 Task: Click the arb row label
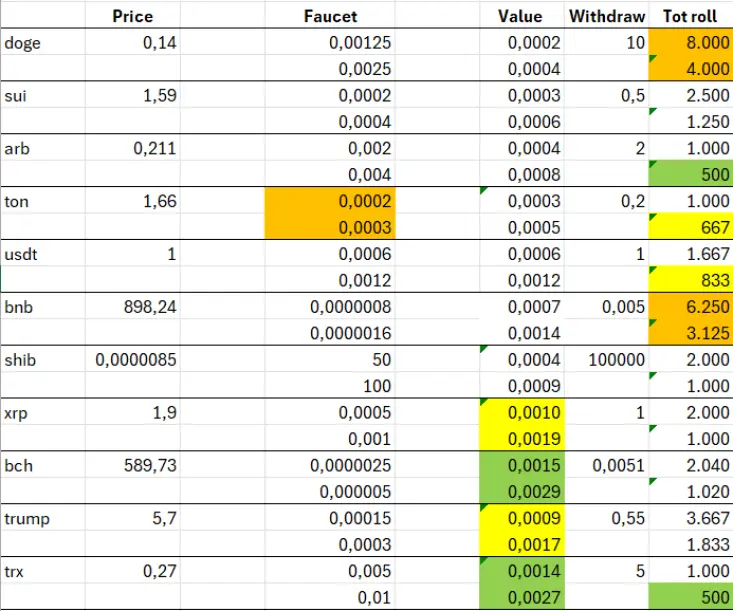[43, 148]
